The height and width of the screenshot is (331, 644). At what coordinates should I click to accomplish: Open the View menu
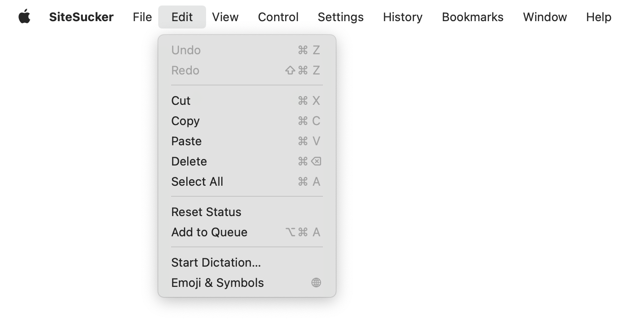click(225, 17)
